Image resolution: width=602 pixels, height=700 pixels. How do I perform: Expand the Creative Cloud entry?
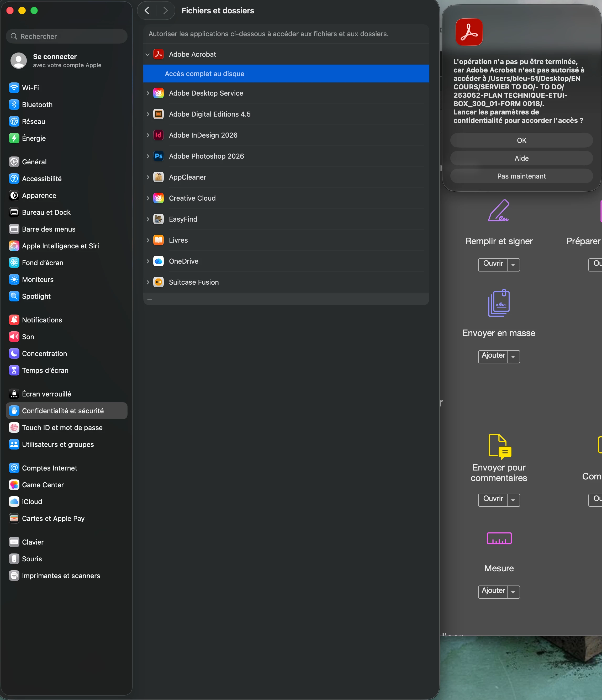(x=147, y=198)
